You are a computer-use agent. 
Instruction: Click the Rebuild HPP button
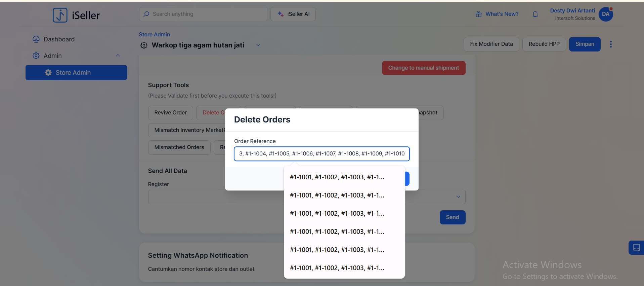point(544,44)
